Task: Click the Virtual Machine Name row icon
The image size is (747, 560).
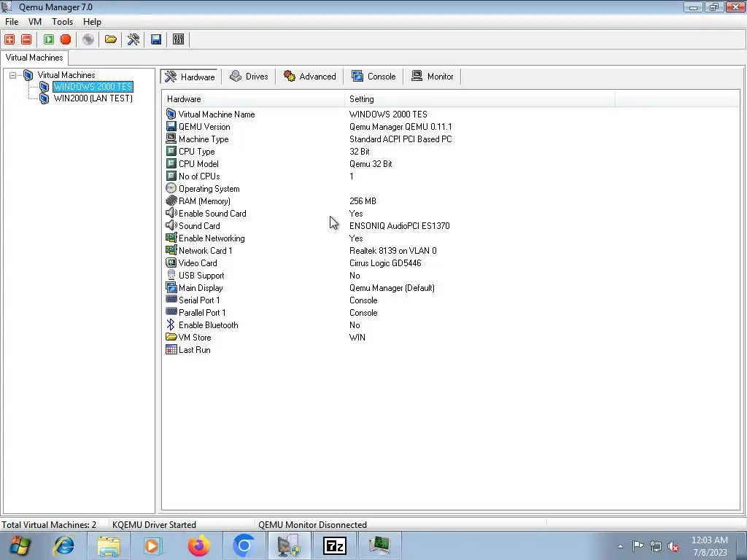Action: 171,114
